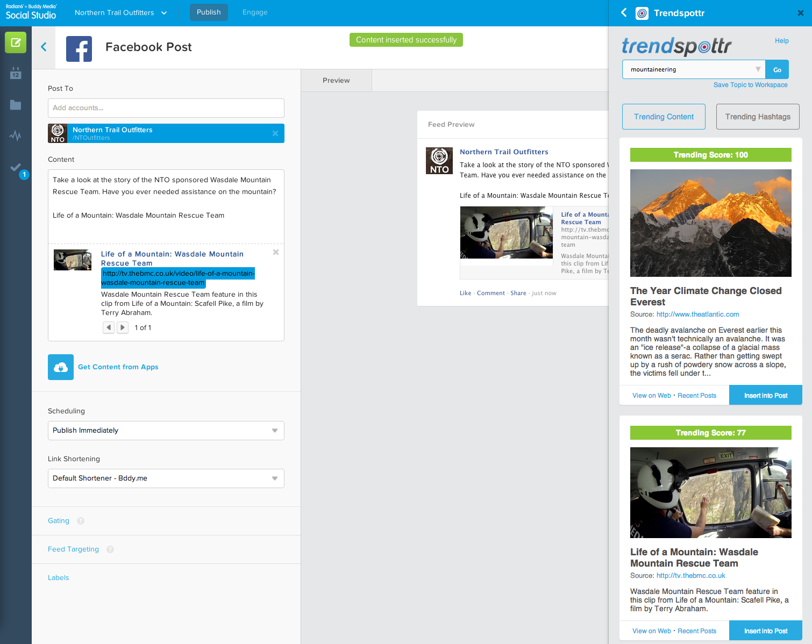Click the Facebook logo icon
The width and height of the screenshot is (812, 644).
(79, 49)
